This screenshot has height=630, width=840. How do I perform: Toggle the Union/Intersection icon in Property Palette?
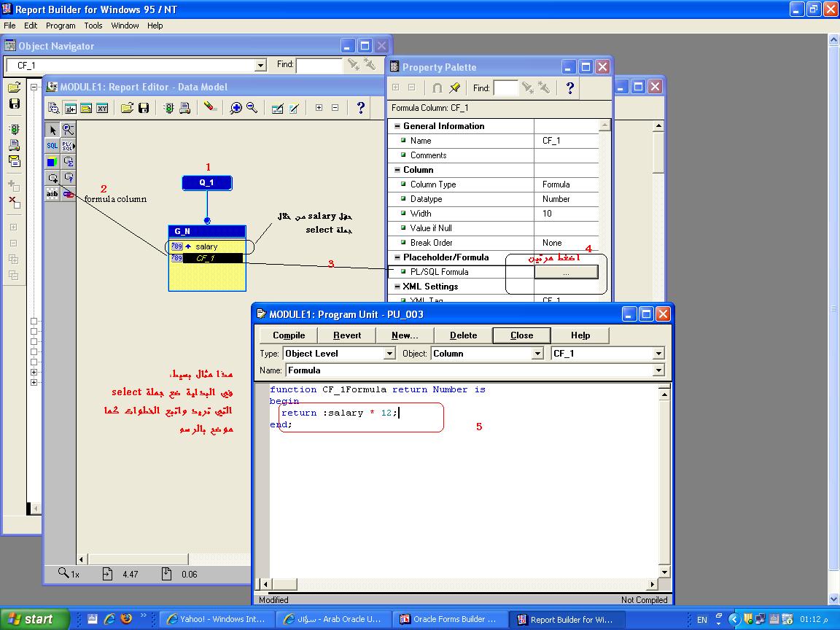(x=437, y=88)
